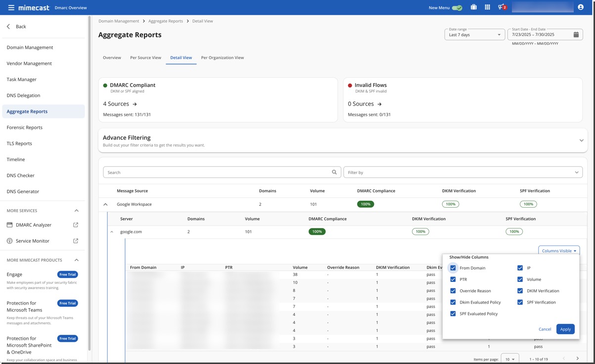Open Timeline in sidebar

[x=16, y=159]
